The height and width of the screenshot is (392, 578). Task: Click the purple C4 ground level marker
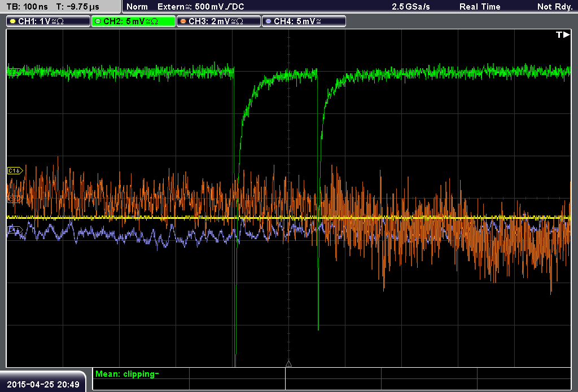(15, 230)
